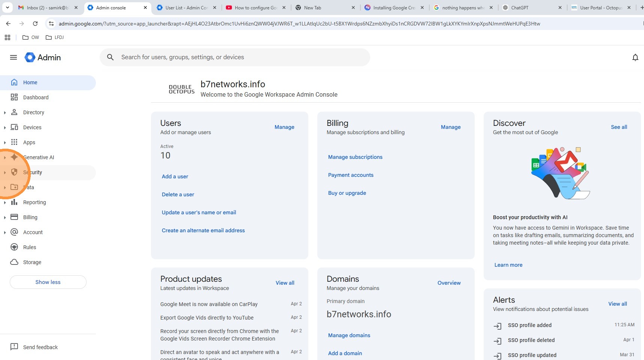The width and height of the screenshot is (644, 360).
Task: Switch to User Portal Octopus tab
Action: (x=601, y=7)
